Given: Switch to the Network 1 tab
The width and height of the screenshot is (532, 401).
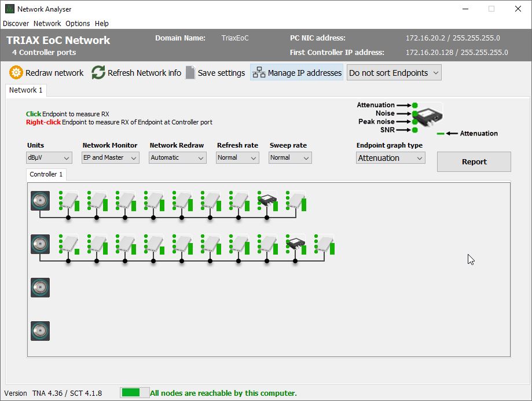Looking at the screenshot, I should pyautogui.click(x=26, y=90).
